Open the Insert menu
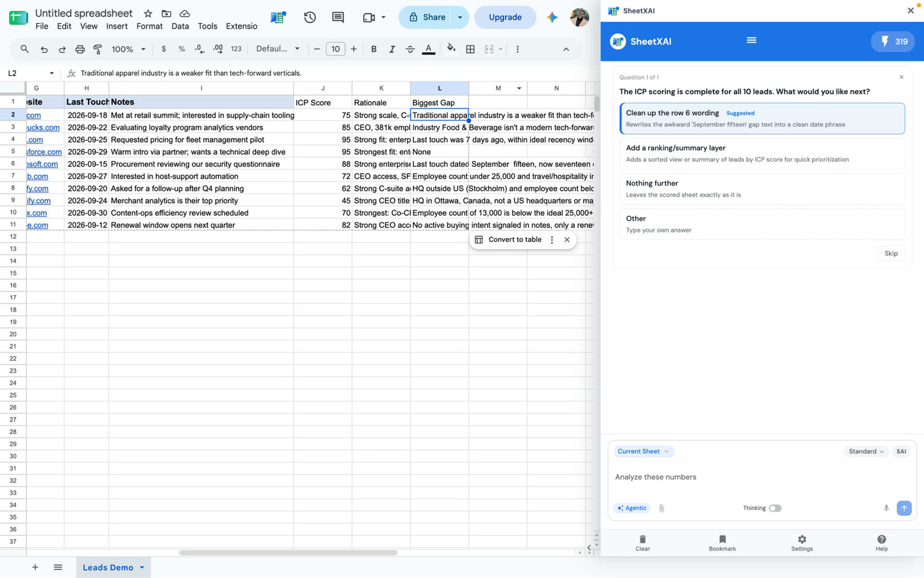This screenshot has height=578, width=924. pos(117,26)
